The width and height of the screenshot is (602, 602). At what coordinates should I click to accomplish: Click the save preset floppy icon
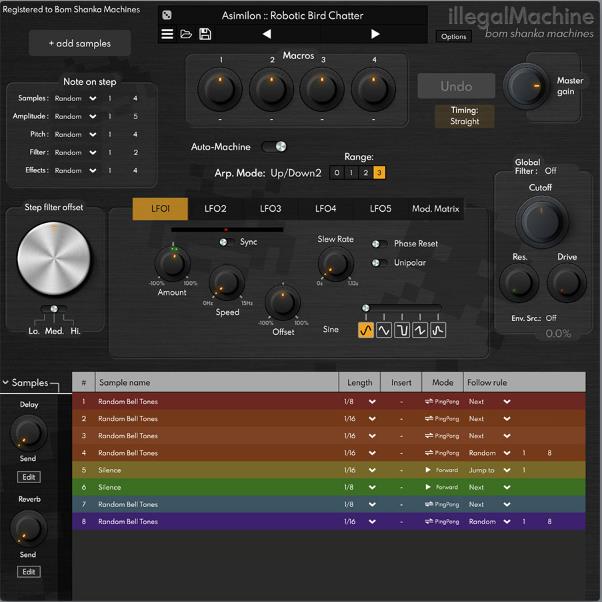point(205,34)
